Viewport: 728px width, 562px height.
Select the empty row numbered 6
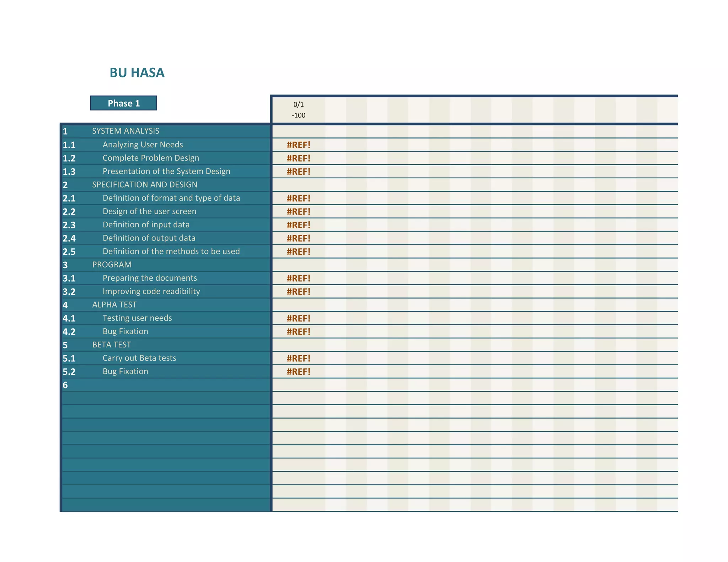click(x=165, y=385)
